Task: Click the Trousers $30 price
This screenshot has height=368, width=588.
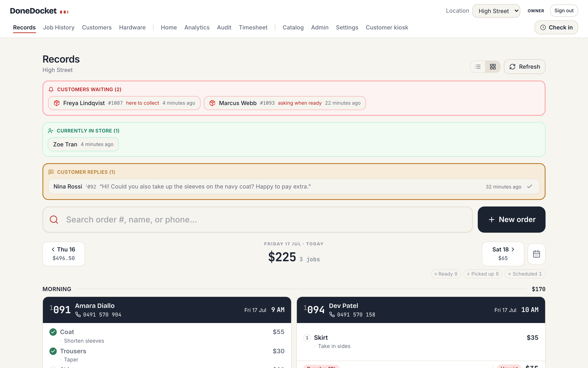Action: coord(278,351)
